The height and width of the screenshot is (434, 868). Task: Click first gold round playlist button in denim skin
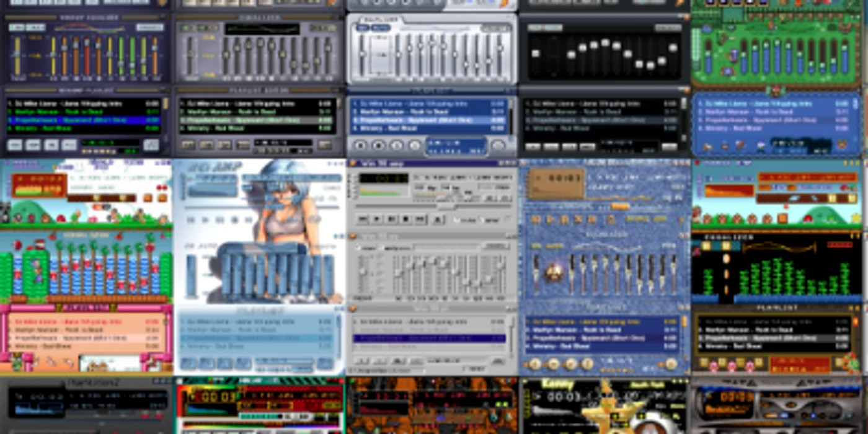pyautogui.click(x=535, y=364)
